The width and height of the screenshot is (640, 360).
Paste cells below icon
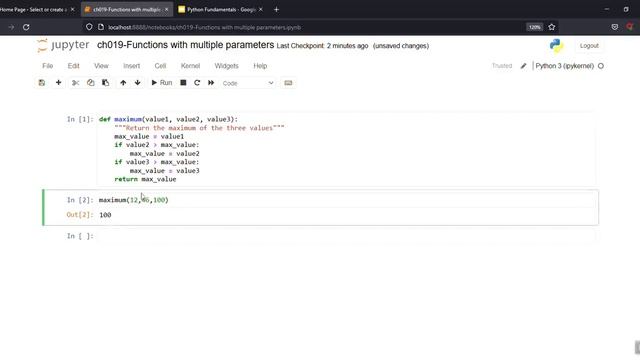(x=105, y=83)
